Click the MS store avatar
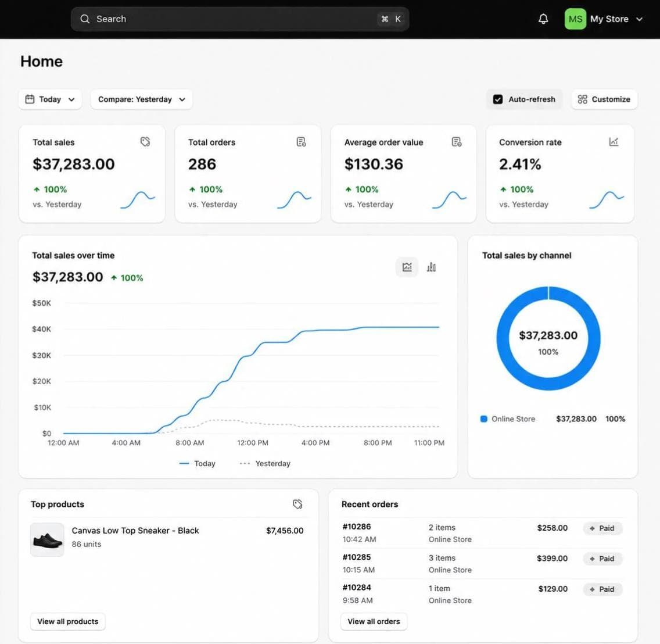The height and width of the screenshot is (644, 660). coord(575,19)
